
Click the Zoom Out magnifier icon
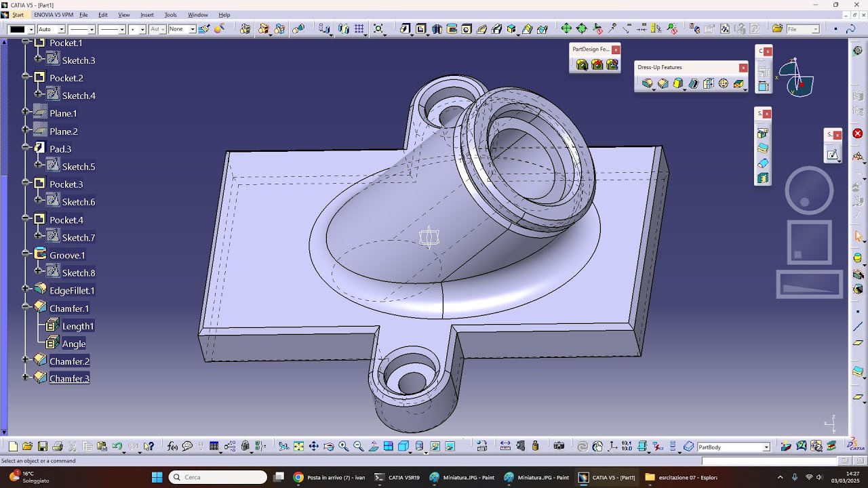click(358, 446)
